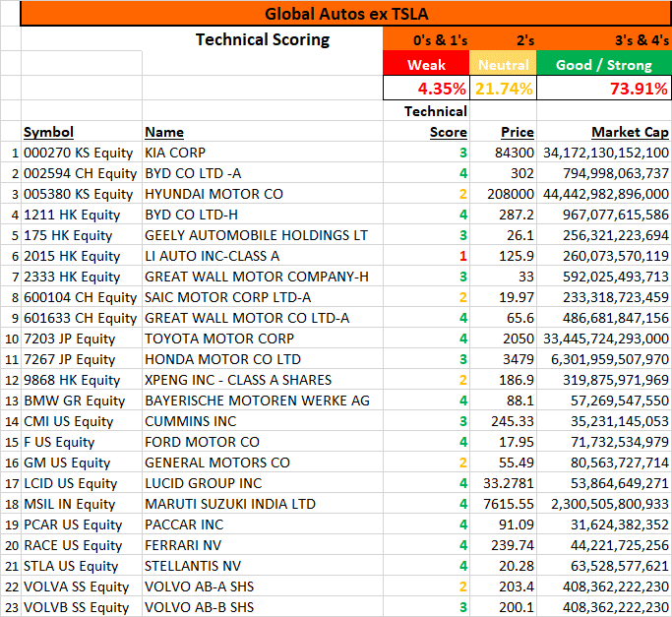Click the RACE US Equity symbol cell
The width and height of the screenshot is (672, 617).
tap(82, 545)
